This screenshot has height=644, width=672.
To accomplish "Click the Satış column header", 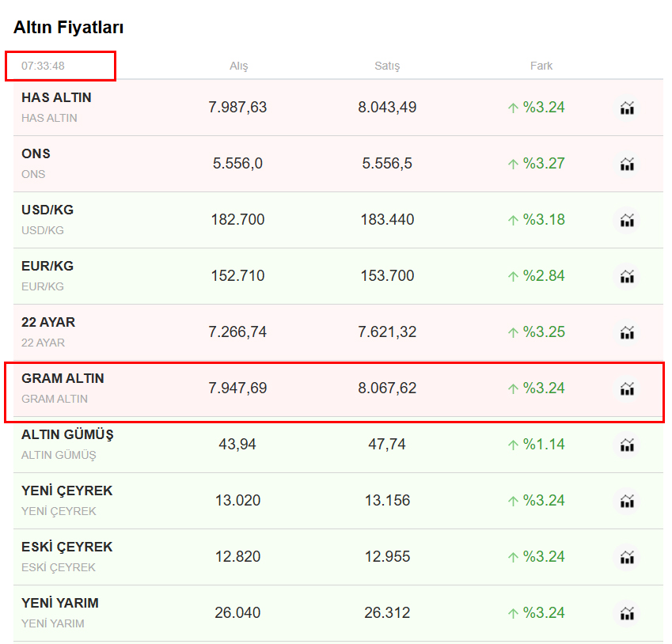I will point(387,66).
